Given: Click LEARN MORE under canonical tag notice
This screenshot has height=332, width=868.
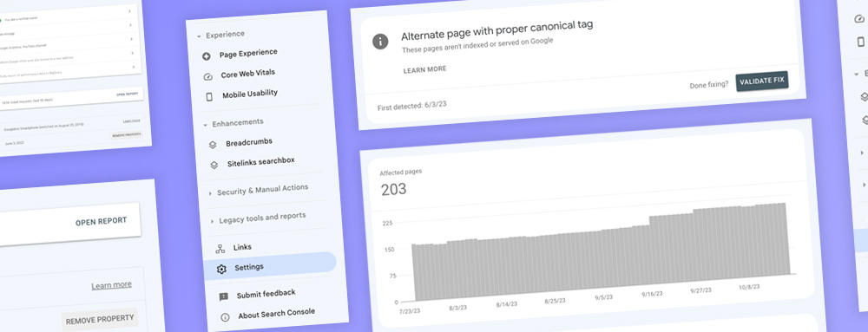Looking at the screenshot, I should pyautogui.click(x=424, y=69).
